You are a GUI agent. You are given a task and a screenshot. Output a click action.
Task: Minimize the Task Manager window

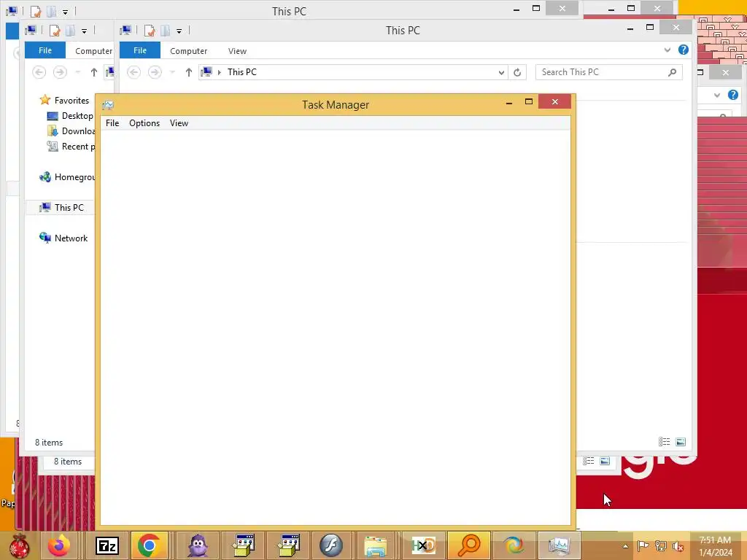click(509, 102)
